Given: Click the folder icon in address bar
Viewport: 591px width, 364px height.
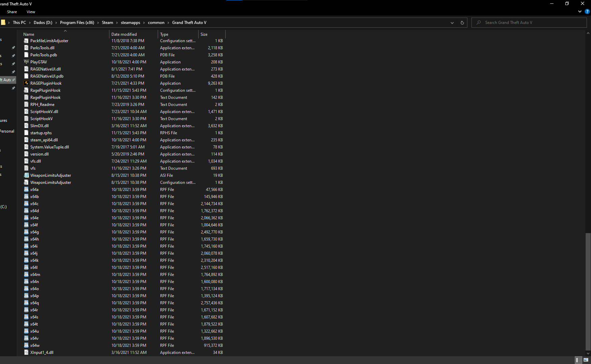Looking at the screenshot, I should [x=3, y=23].
